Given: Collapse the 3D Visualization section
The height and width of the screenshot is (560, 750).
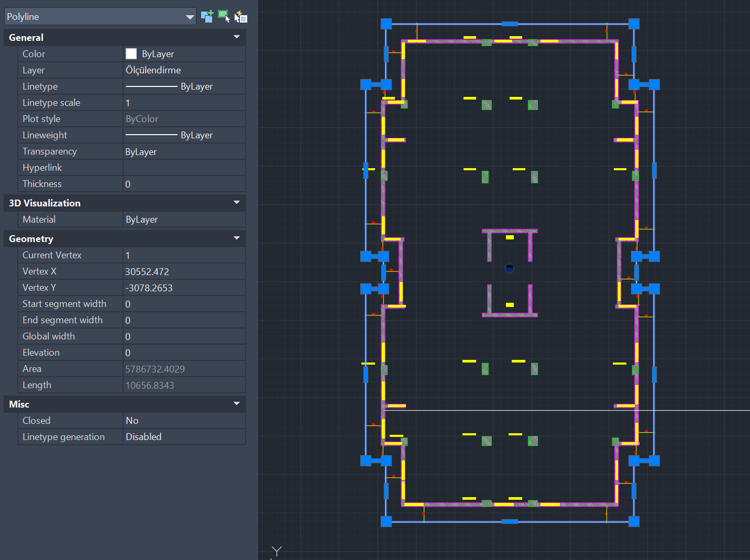Looking at the screenshot, I should click(237, 203).
